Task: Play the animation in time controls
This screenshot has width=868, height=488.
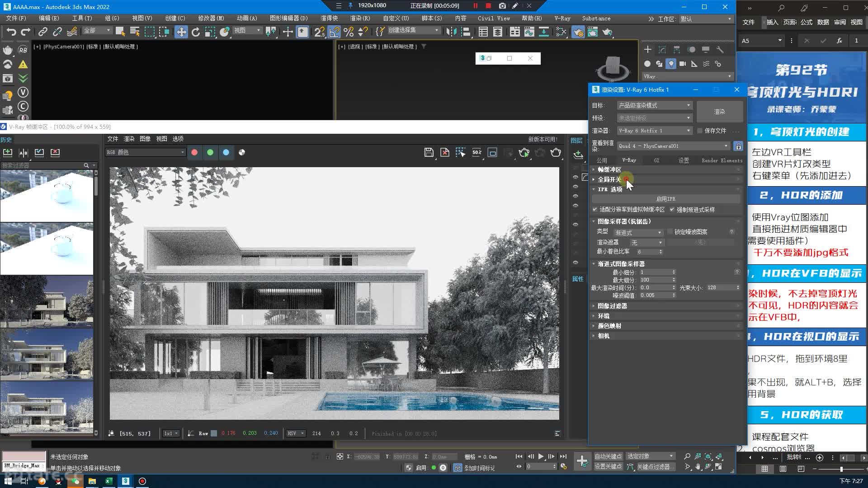Action: (541, 456)
